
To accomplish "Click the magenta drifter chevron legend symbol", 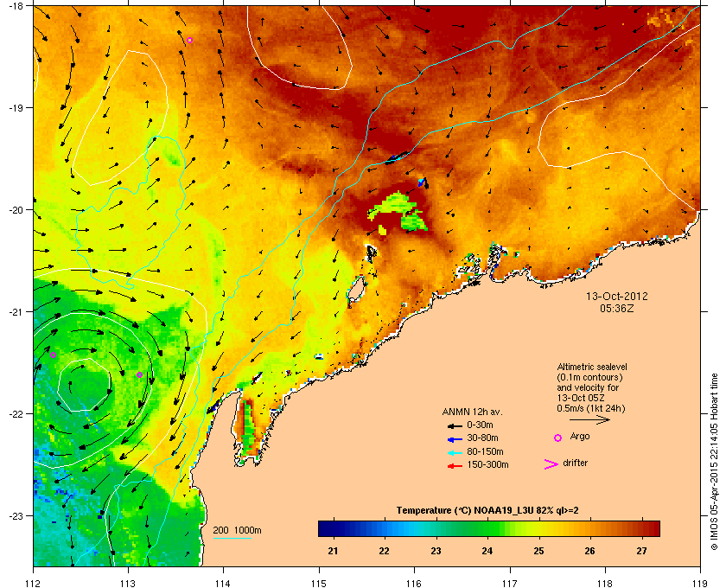I will tap(551, 464).
